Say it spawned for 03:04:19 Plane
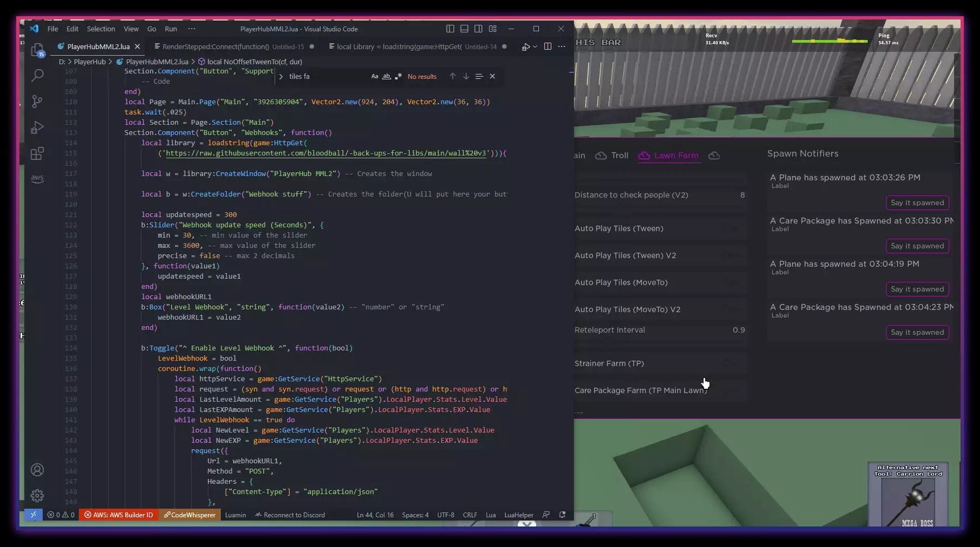The width and height of the screenshot is (980, 547). click(x=917, y=289)
